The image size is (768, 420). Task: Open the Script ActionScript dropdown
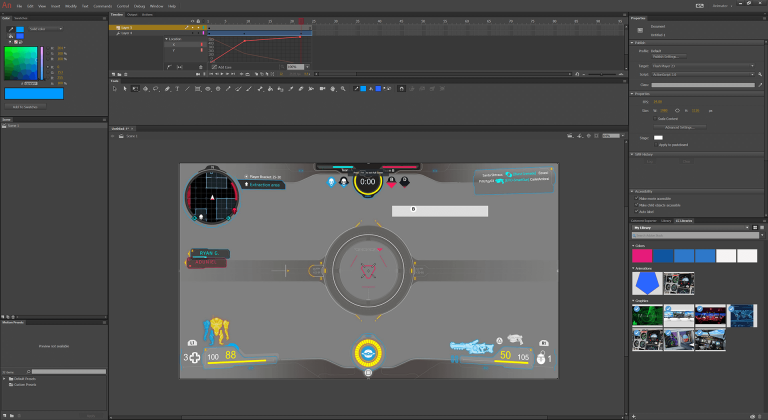(x=702, y=74)
